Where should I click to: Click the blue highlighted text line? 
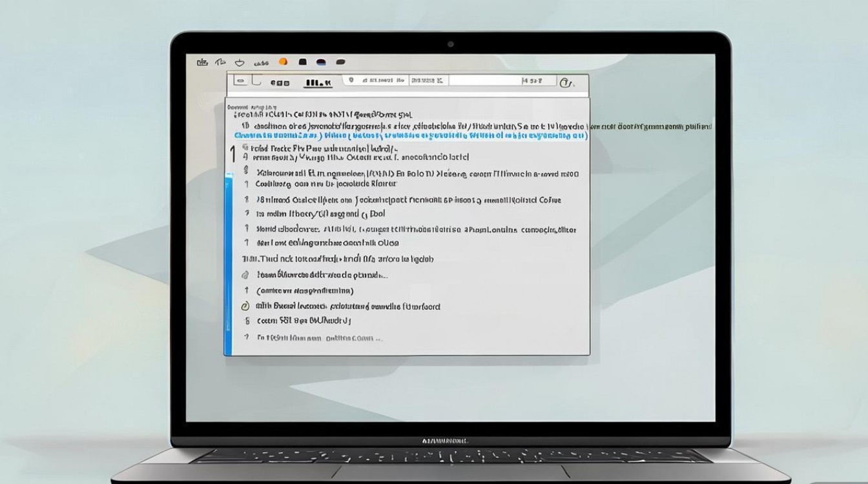410,136
